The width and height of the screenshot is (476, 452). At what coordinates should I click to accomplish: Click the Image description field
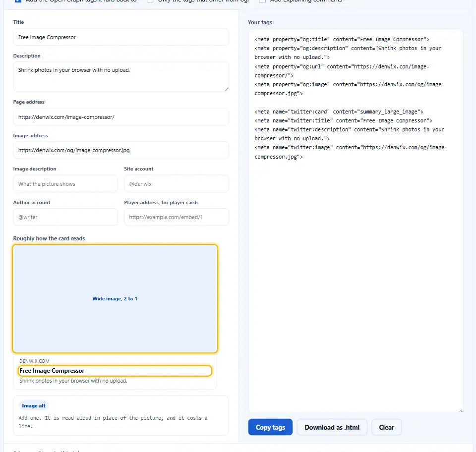pos(65,183)
